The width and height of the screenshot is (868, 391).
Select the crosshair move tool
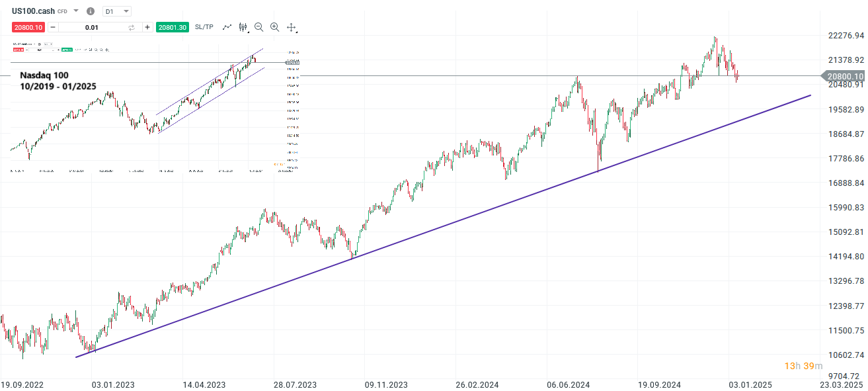tap(291, 27)
